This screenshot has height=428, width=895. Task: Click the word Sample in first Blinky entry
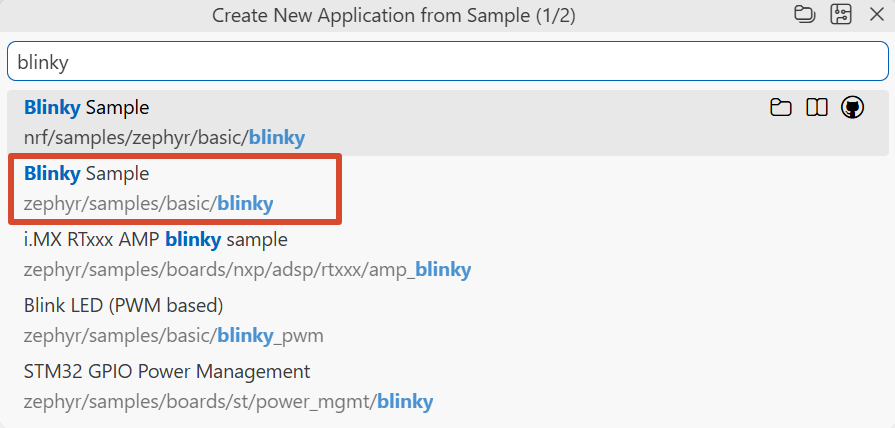click(117, 107)
